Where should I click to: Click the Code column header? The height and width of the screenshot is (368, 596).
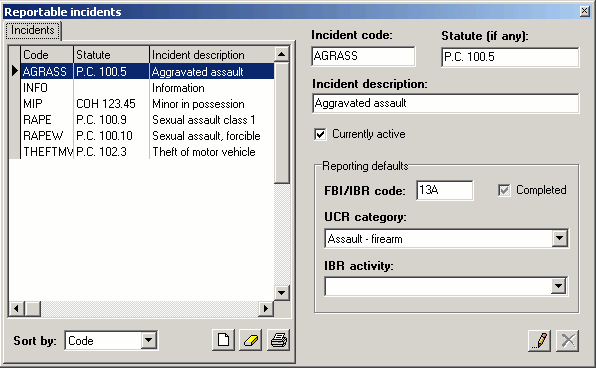coord(47,55)
